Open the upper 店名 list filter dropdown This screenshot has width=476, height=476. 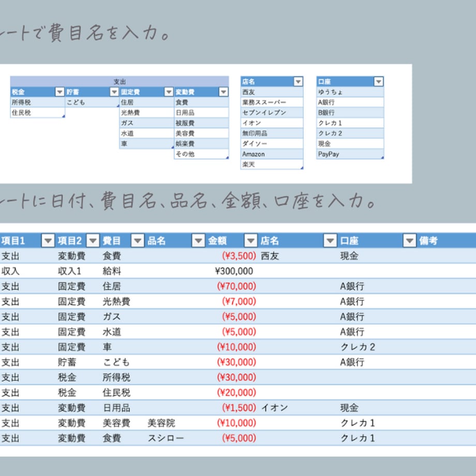(298, 81)
